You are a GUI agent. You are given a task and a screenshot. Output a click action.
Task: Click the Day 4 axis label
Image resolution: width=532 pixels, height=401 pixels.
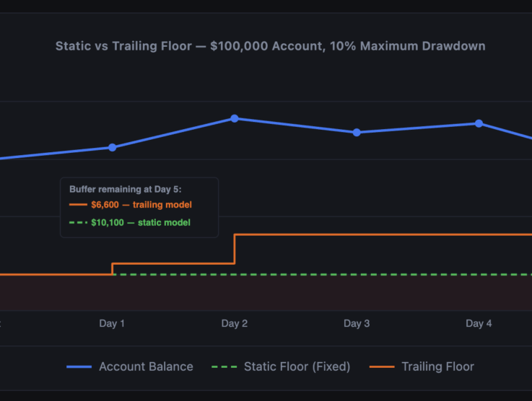(x=479, y=324)
